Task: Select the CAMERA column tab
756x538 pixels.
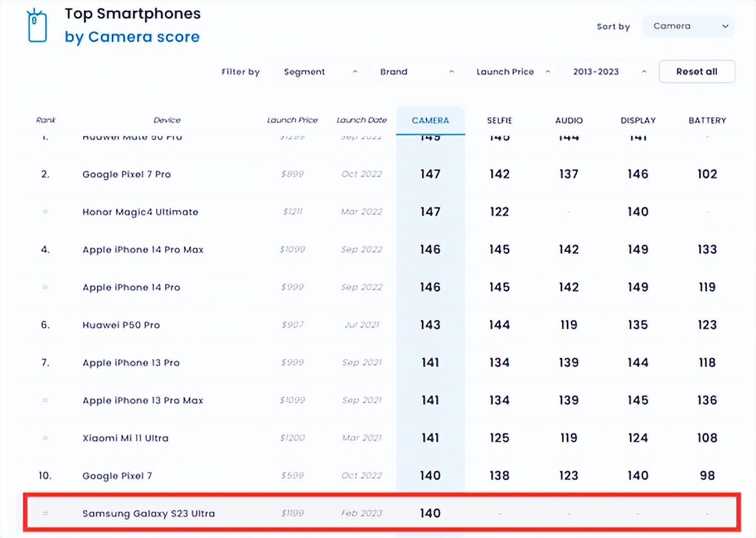Action: [x=430, y=120]
